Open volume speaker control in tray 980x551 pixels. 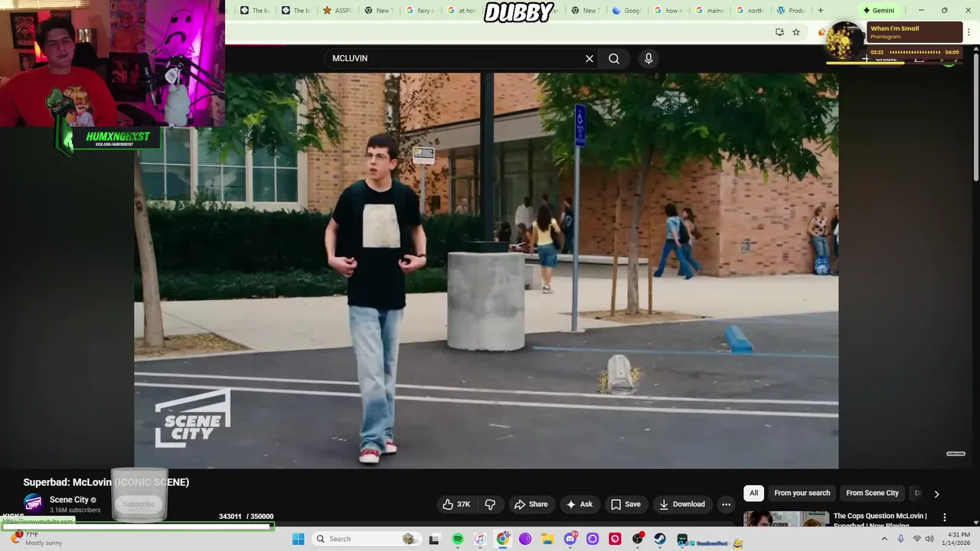929,539
